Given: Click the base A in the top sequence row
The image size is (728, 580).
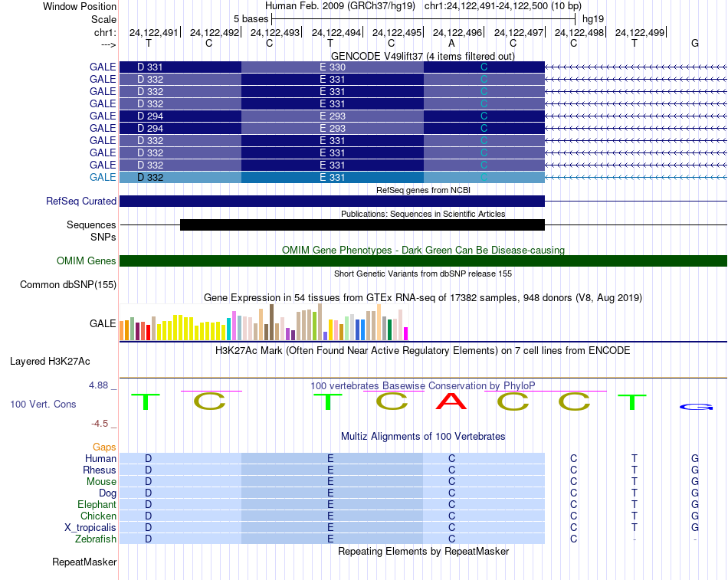Looking at the screenshot, I should tap(451, 43).
